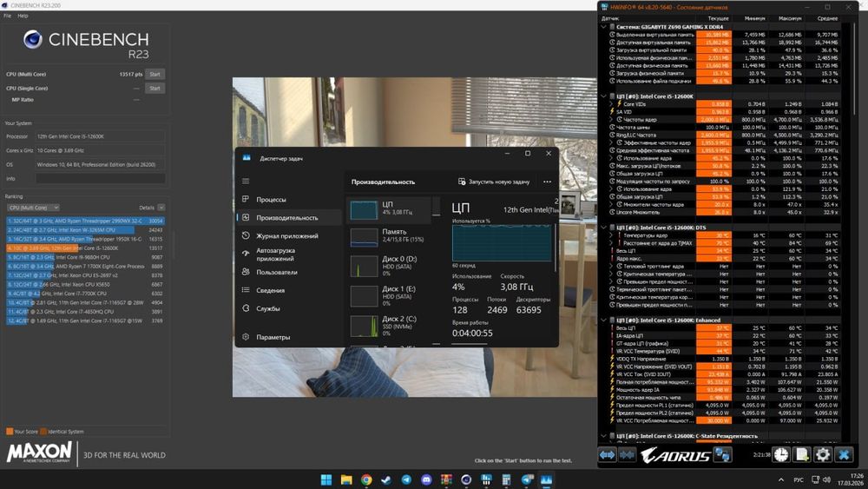Viewport: 868px width, 489px height.
Task: Open HWiNFO sensor settings gear
Action: (x=823, y=454)
